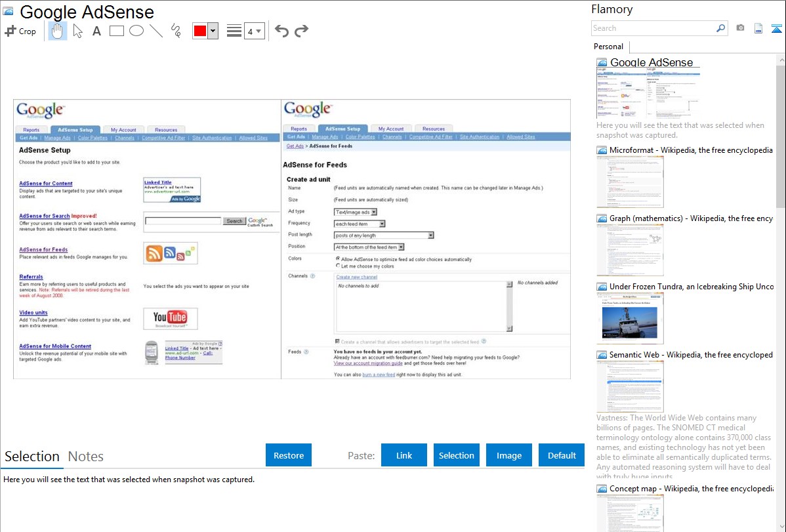Click the Semantic Web snapshot thumbnail
The image size is (786, 532).
630,386
